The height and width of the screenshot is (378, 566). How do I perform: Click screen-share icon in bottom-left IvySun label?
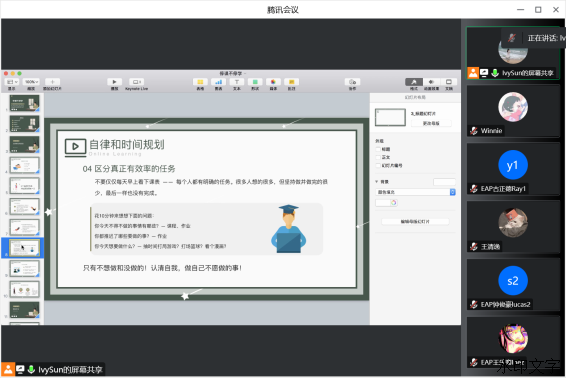click(20, 369)
